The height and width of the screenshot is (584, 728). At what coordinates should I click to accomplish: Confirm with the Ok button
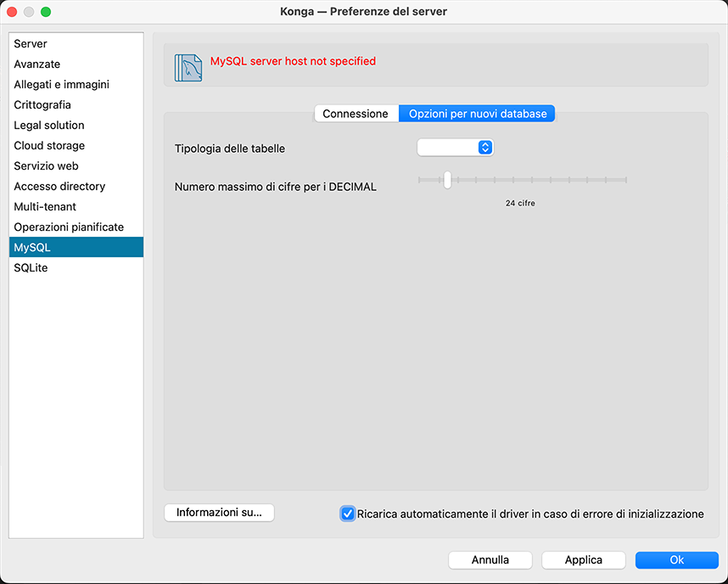[676, 560]
